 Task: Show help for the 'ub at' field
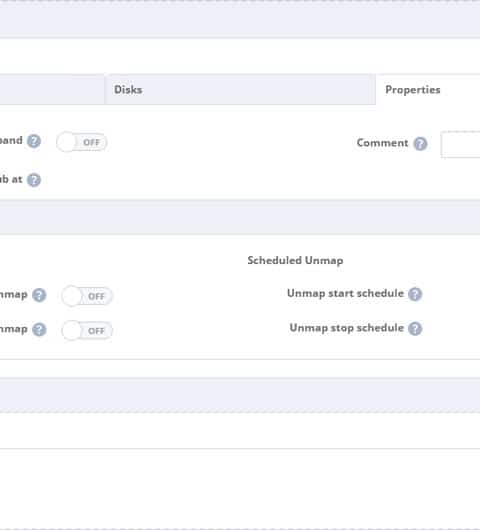pos(34,180)
